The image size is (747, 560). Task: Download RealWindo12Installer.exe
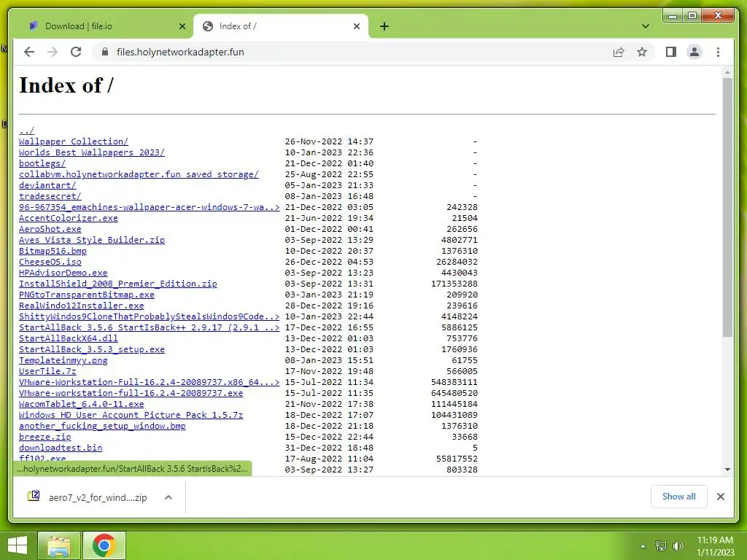coord(82,306)
